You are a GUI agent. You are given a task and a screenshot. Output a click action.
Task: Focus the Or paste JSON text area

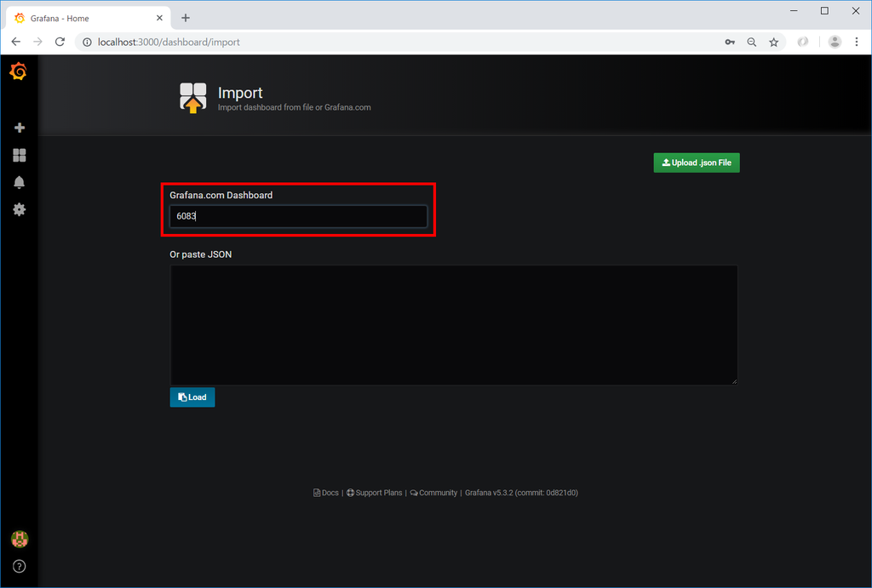pyautogui.click(x=454, y=325)
